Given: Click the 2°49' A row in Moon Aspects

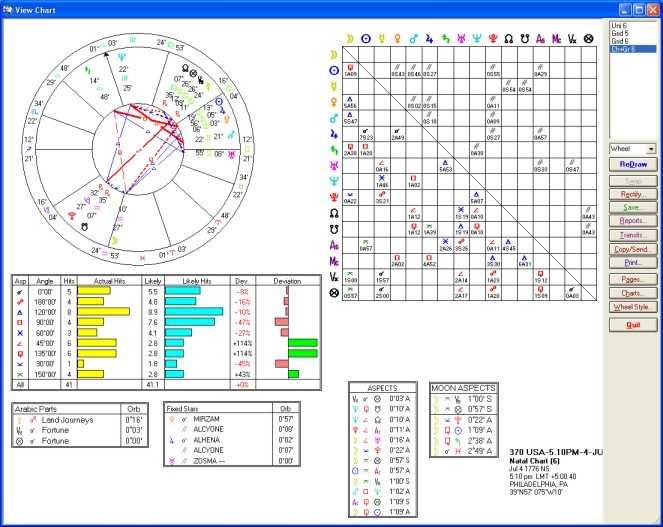Looking at the screenshot, I should tap(463, 451).
